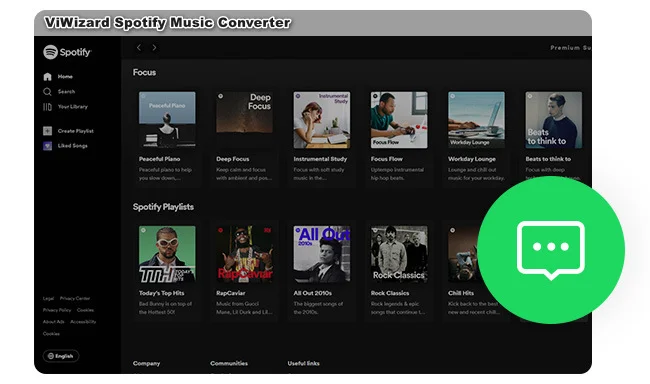
Task: Open the Privacy Center link
Action: pyautogui.click(x=75, y=299)
